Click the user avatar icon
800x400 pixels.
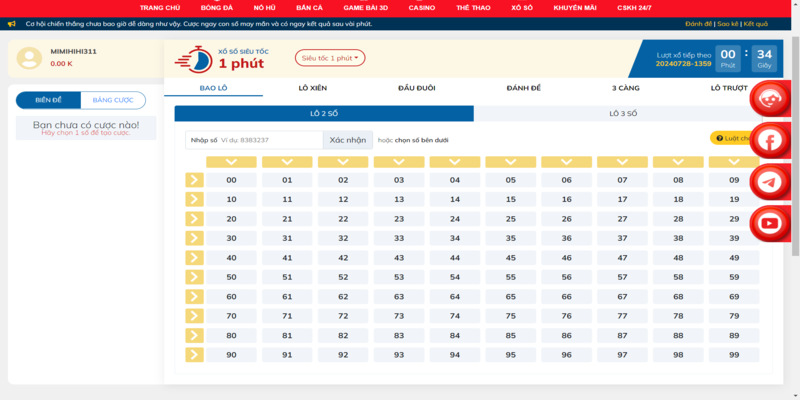click(30, 58)
